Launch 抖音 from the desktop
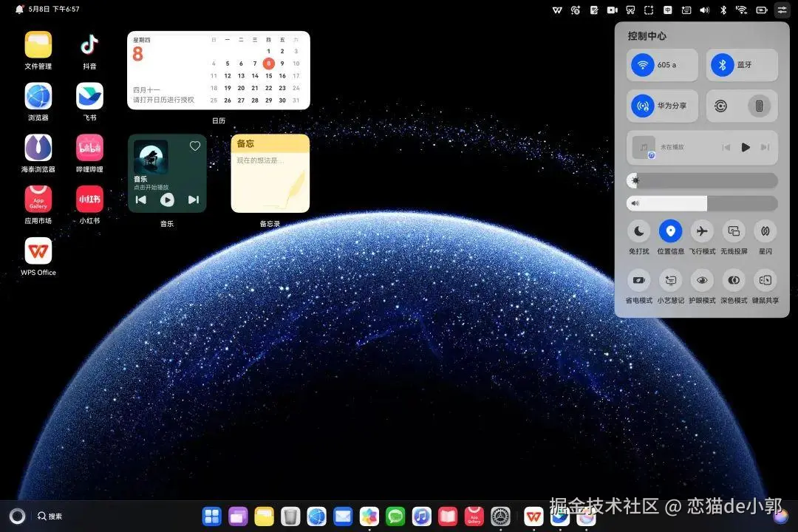 (89, 45)
